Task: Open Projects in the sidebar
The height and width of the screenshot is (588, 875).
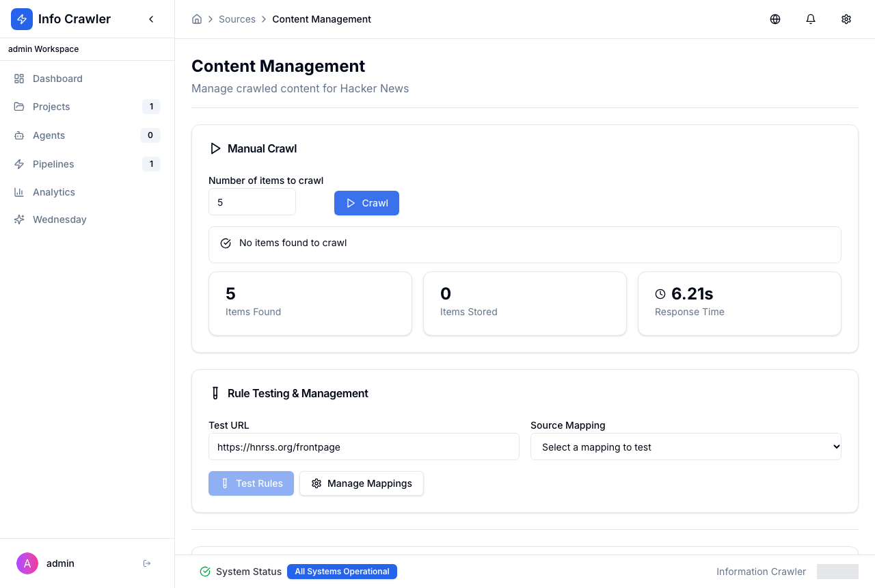Action: (x=87, y=107)
